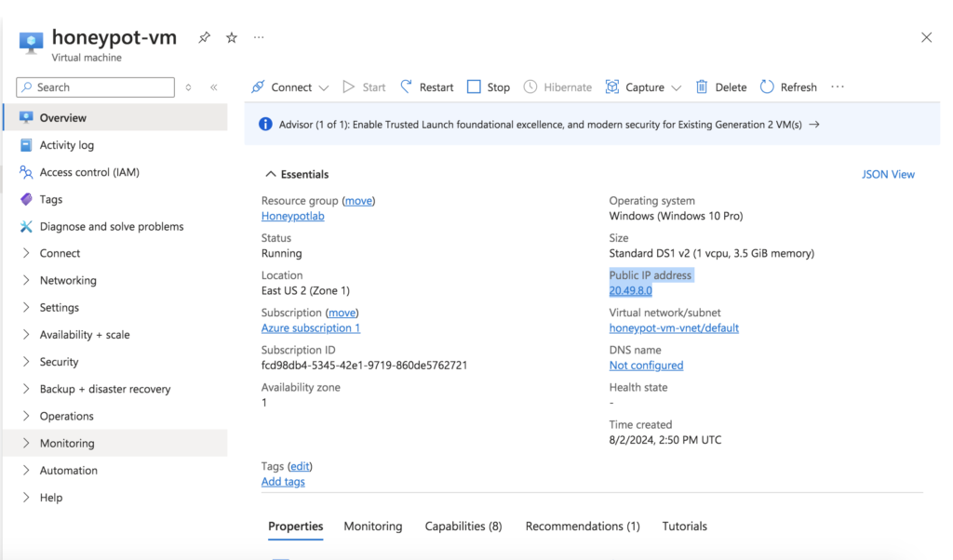Close the honeypot-vm blade
The height and width of the screenshot is (560, 953).
(926, 37)
